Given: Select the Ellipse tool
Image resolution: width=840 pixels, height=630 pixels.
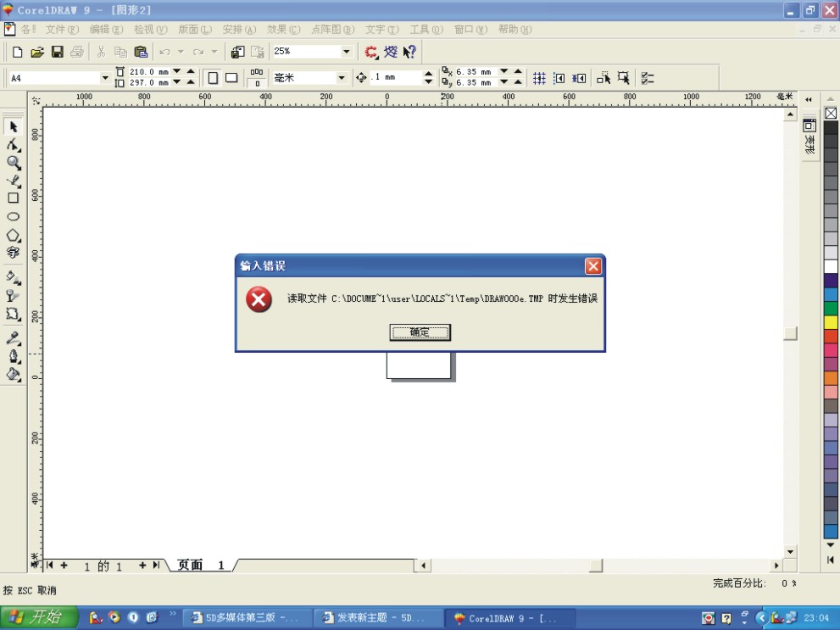Looking at the screenshot, I should (14, 216).
